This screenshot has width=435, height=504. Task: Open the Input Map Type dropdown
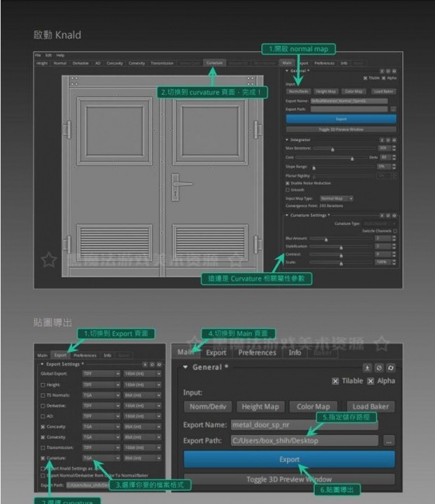337,198
